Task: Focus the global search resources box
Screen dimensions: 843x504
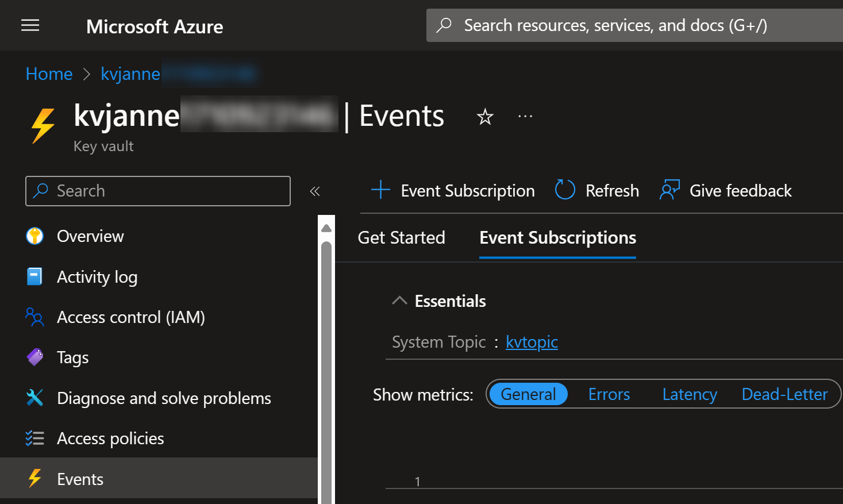Action: (634, 25)
